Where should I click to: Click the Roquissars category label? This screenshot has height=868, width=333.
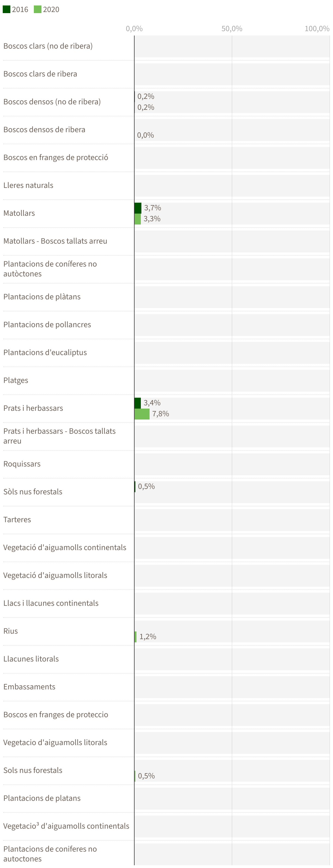tap(22, 464)
